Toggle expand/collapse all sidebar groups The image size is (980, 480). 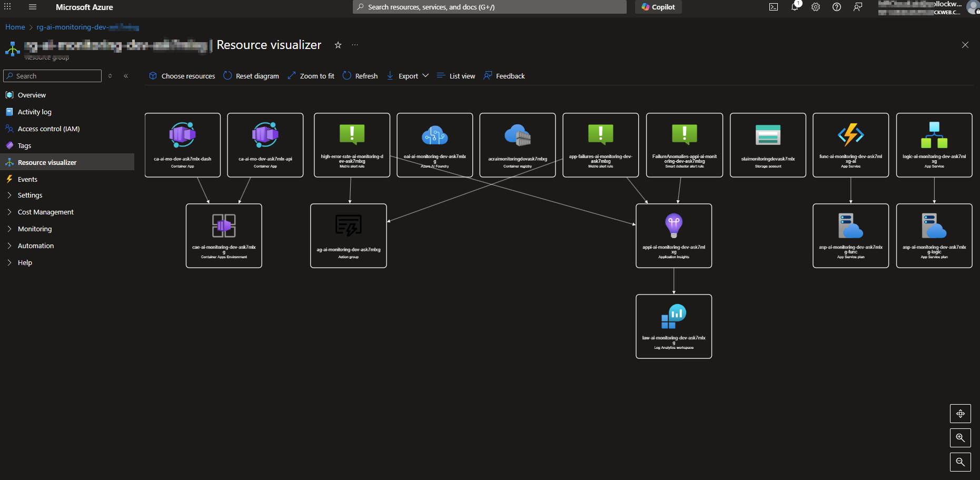pos(110,76)
